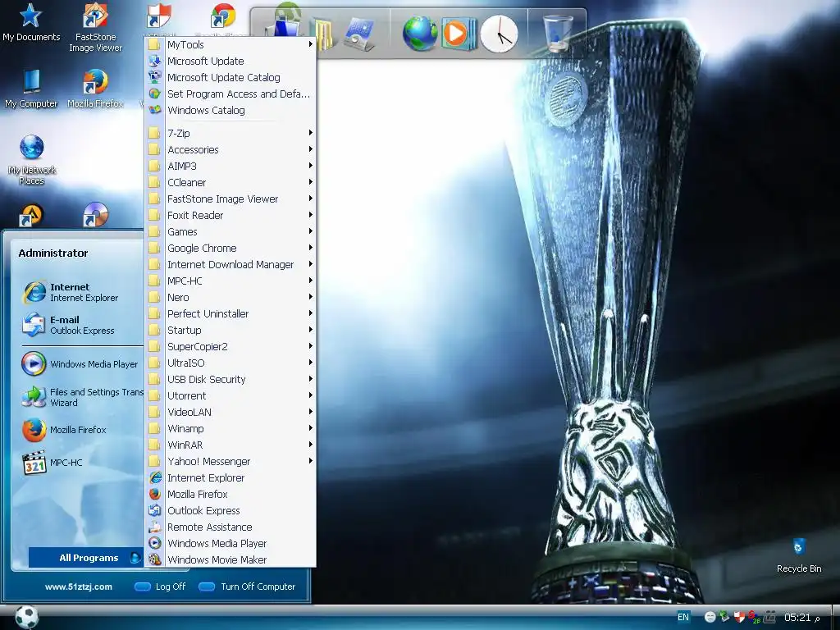This screenshot has width=840, height=630.
Task: Launch Remote Assistance from programs list
Action: pyautogui.click(x=231, y=527)
